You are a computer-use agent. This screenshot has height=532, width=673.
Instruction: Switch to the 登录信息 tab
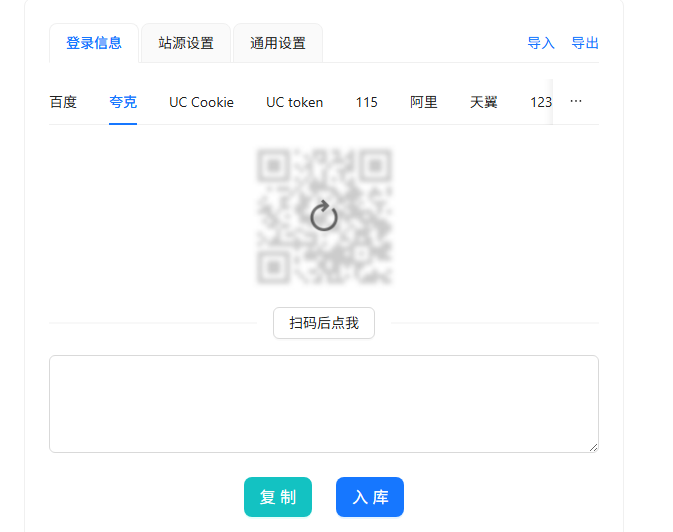click(94, 43)
